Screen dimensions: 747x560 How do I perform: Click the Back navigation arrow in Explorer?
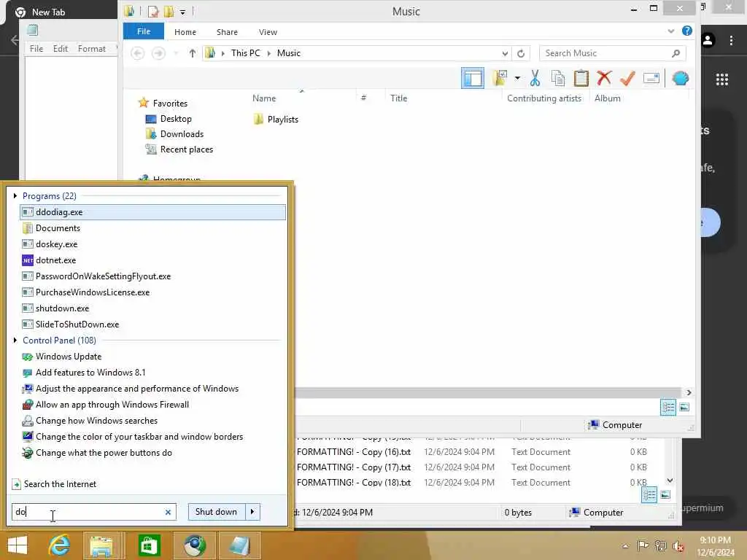(138, 53)
